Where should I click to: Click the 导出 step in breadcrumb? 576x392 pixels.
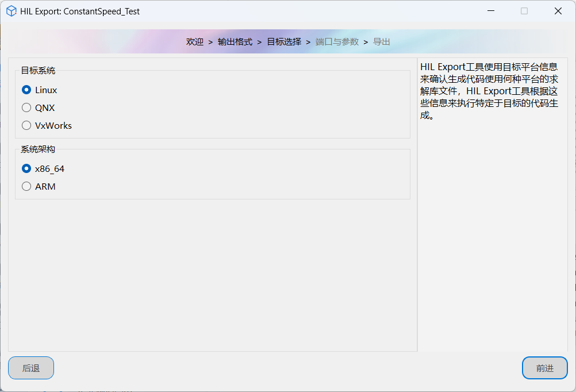[x=382, y=42]
